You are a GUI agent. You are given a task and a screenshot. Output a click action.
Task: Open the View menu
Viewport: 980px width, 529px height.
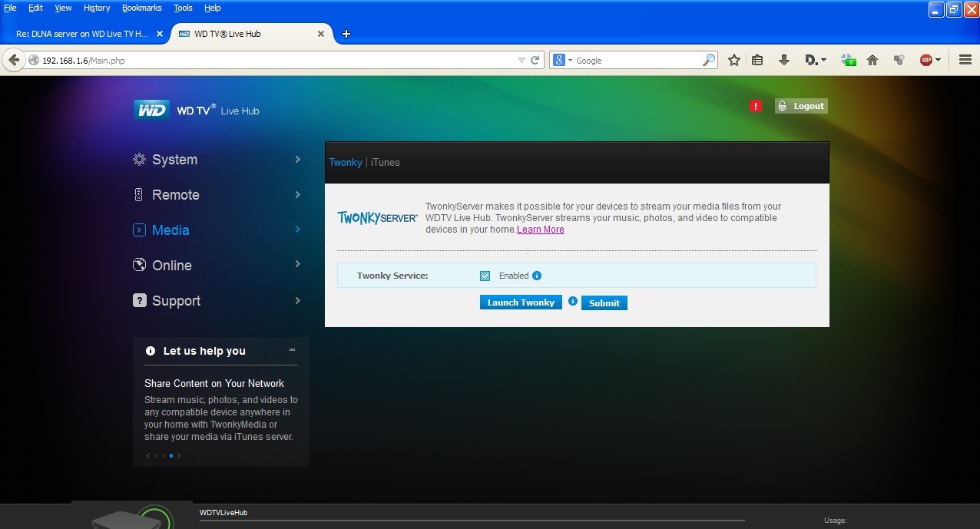click(63, 8)
